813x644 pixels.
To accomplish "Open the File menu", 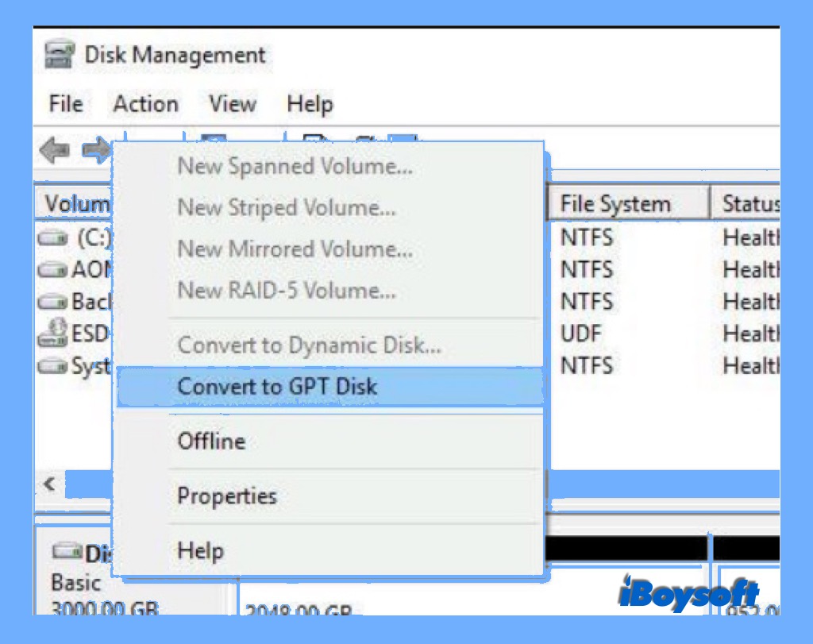I will pyautogui.click(x=66, y=104).
